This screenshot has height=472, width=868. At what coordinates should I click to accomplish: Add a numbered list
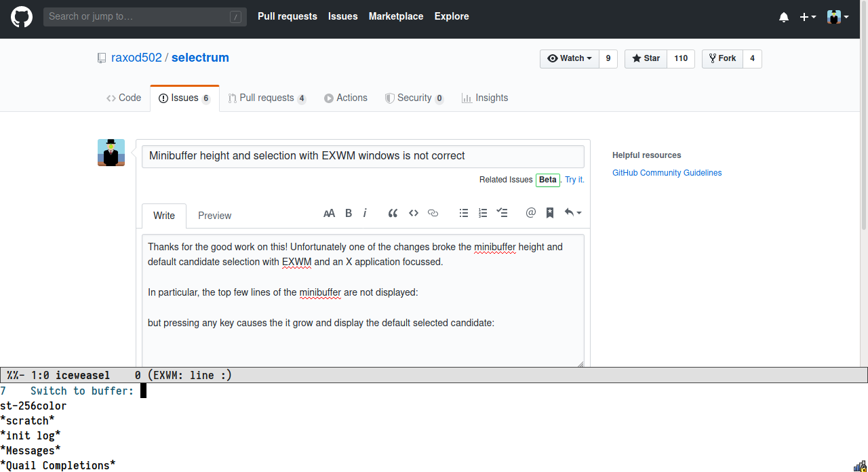[x=483, y=213]
